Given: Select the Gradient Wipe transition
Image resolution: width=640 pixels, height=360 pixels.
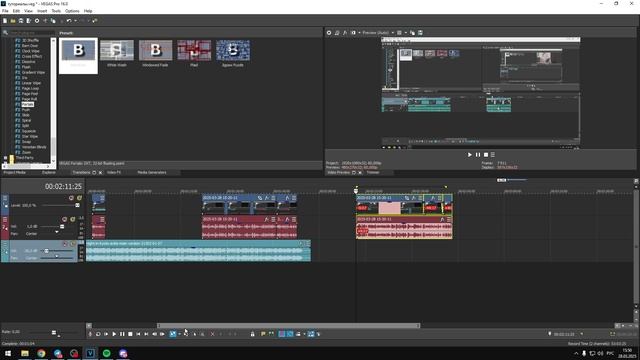Looking at the screenshot, I should [33, 72].
